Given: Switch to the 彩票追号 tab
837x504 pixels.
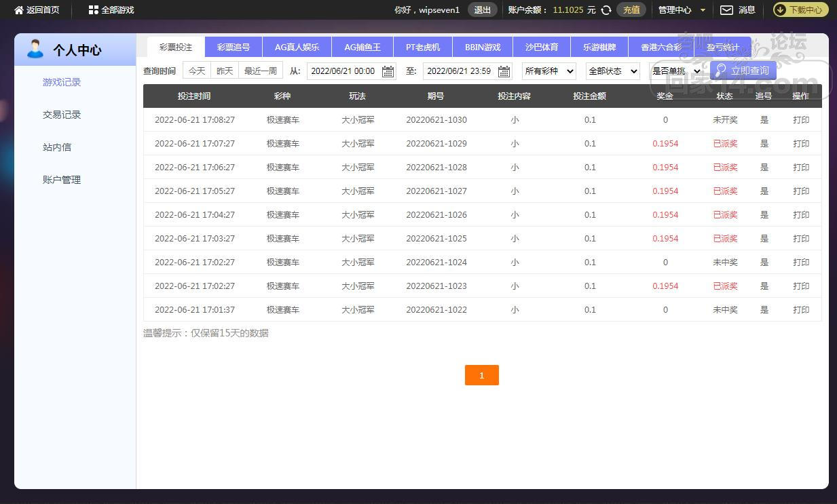Looking at the screenshot, I should (x=234, y=47).
